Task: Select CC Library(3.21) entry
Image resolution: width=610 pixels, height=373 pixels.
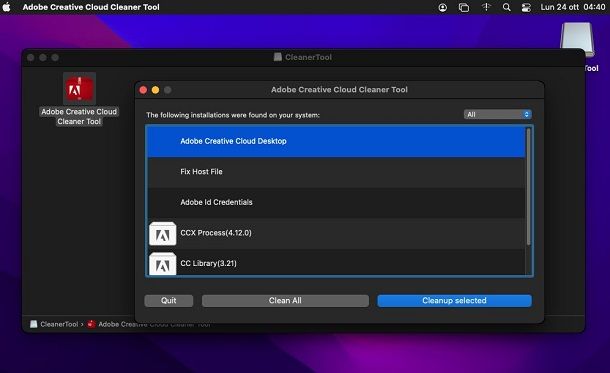Action: (337, 263)
